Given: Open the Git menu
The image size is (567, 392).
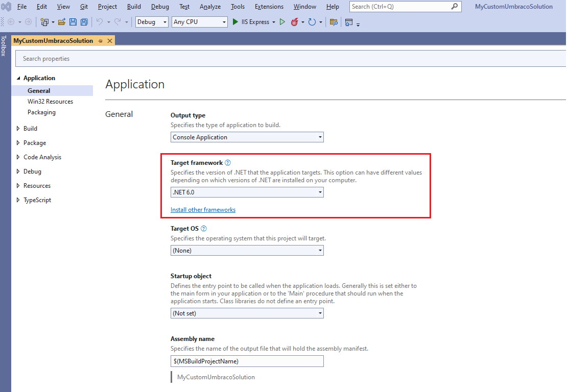Looking at the screenshot, I should [x=84, y=7].
